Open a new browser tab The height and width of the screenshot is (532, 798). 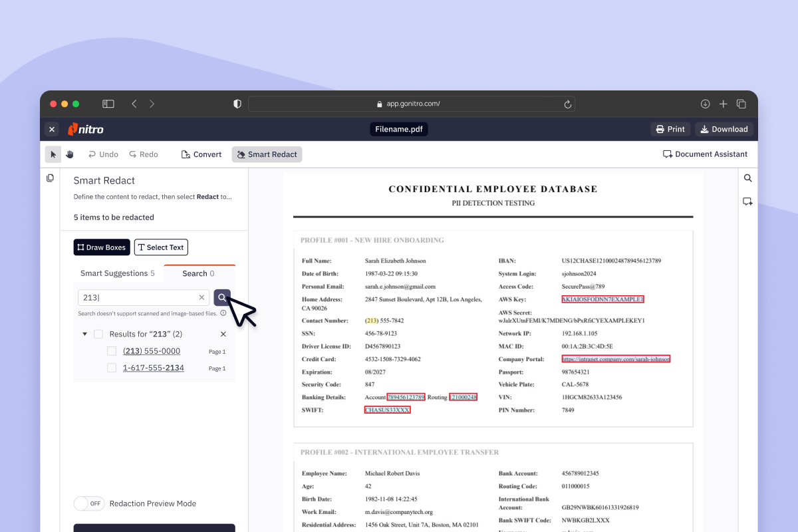click(x=724, y=104)
